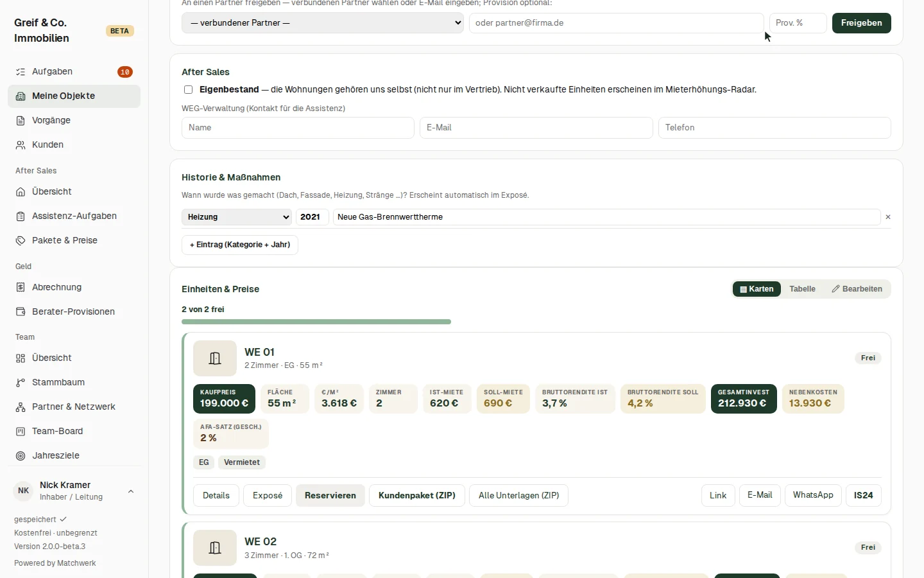Click the Kaufpreis 199.000 € tile
Image resolution: width=924 pixels, height=578 pixels.
(224, 399)
